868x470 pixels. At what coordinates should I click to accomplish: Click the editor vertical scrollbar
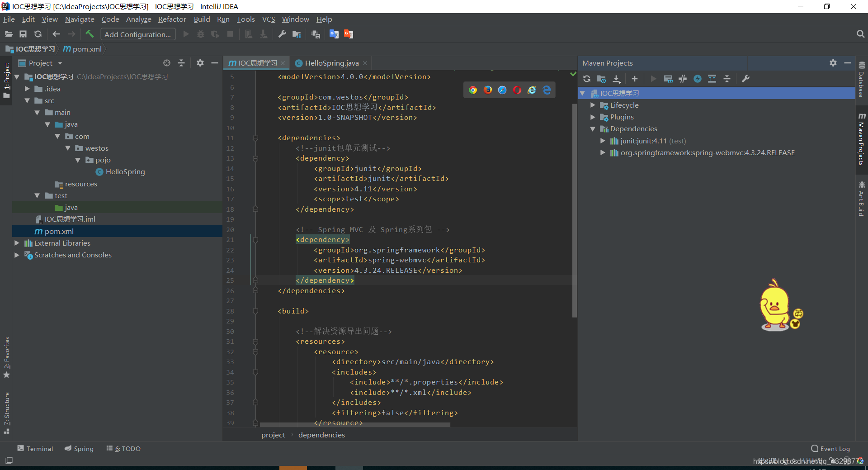[575, 210]
